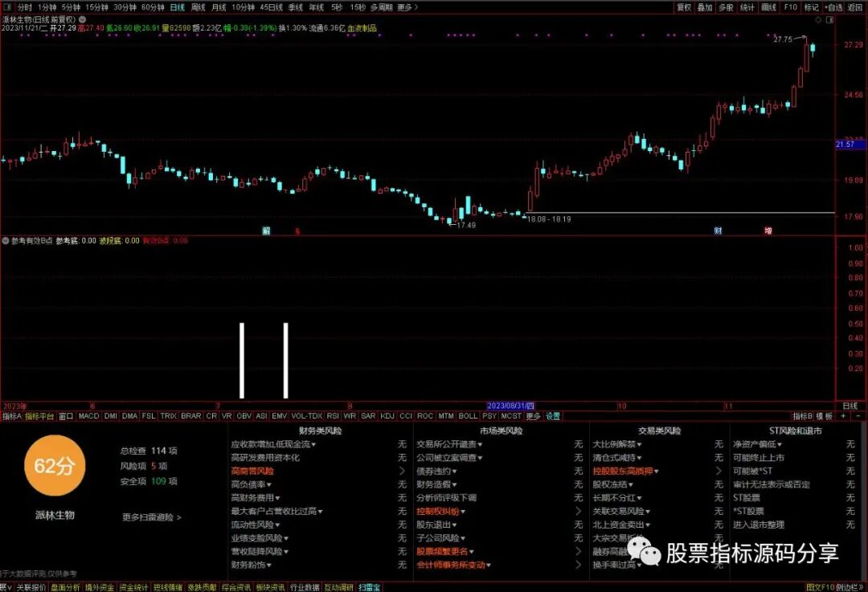This screenshot has width=868, height=592.
Task: Open the 关联报价 bottom tab
Action: tap(31, 587)
